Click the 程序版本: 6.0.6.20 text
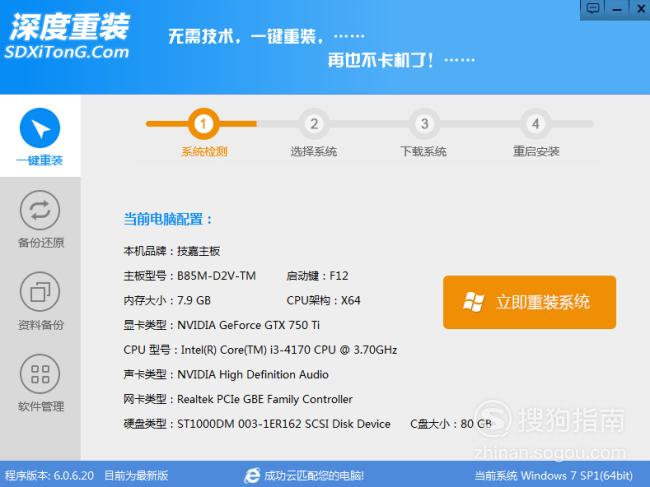Image resolution: width=650 pixels, height=487 pixels. click(49, 475)
